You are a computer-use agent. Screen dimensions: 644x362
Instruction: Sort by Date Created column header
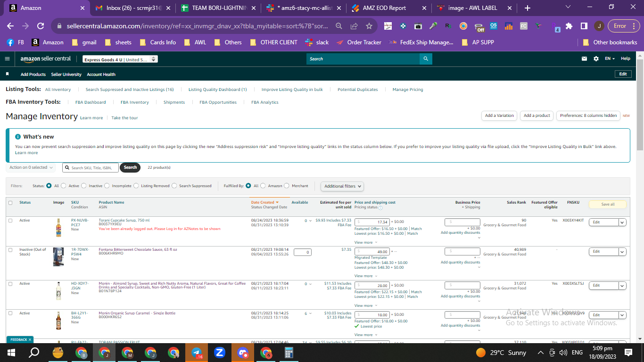(265, 202)
